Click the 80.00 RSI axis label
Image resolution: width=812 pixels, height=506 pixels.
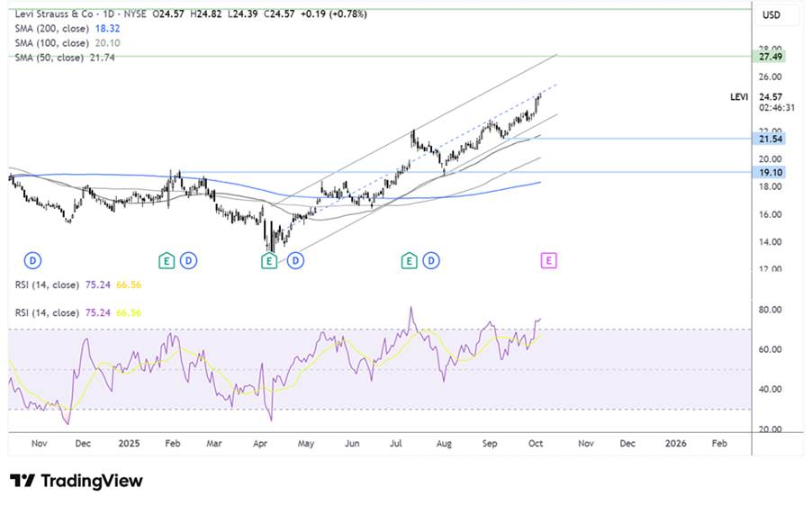point(770,310)
